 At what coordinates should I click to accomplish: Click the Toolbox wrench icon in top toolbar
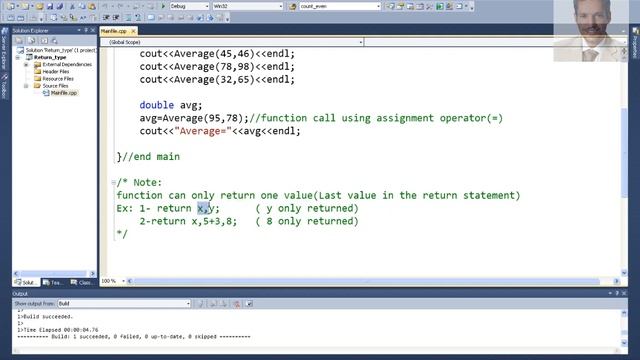coord(430,6)
